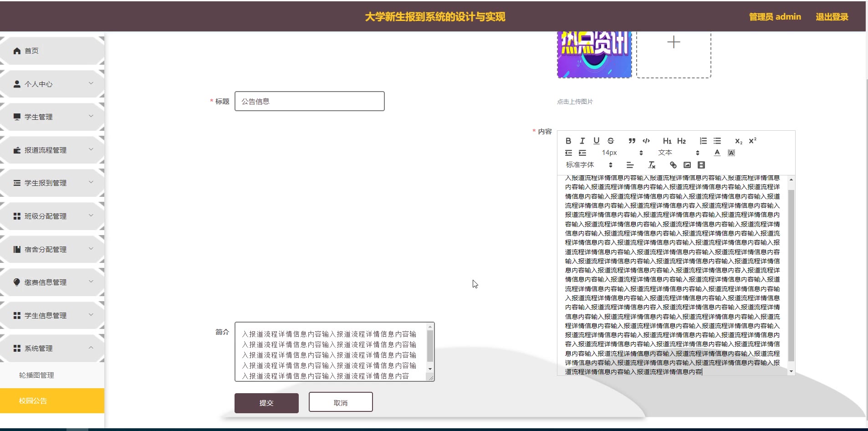This screenshot has height=431, width=868.
Task: Expand the 宿舍分配管理 menu
Action: 52,249
